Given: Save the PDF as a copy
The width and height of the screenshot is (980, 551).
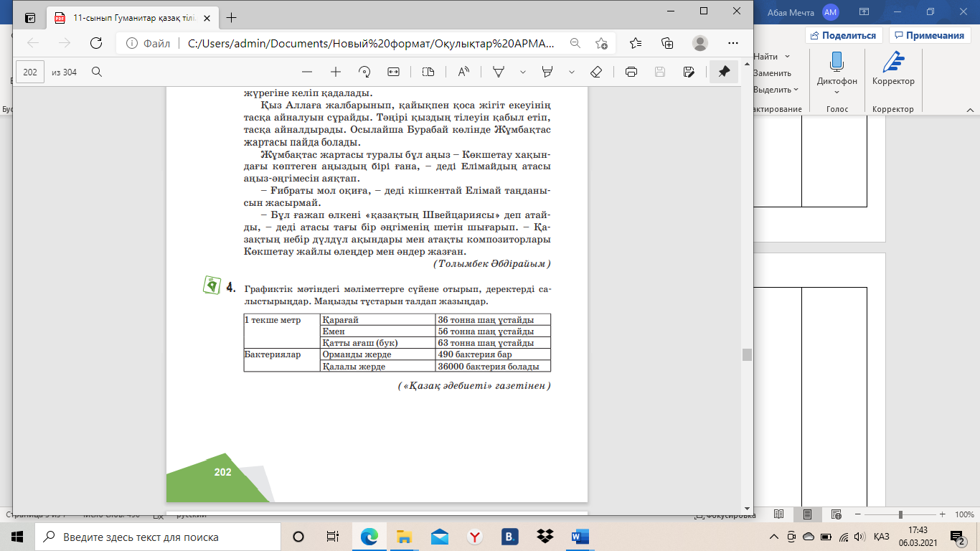Looking at the screenshot, I should tap(689, 72).
